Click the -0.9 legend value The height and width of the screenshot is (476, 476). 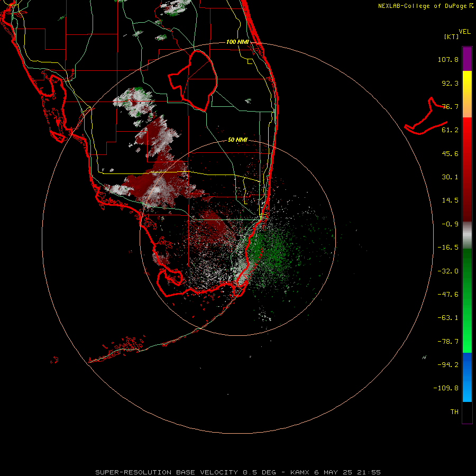450,224
